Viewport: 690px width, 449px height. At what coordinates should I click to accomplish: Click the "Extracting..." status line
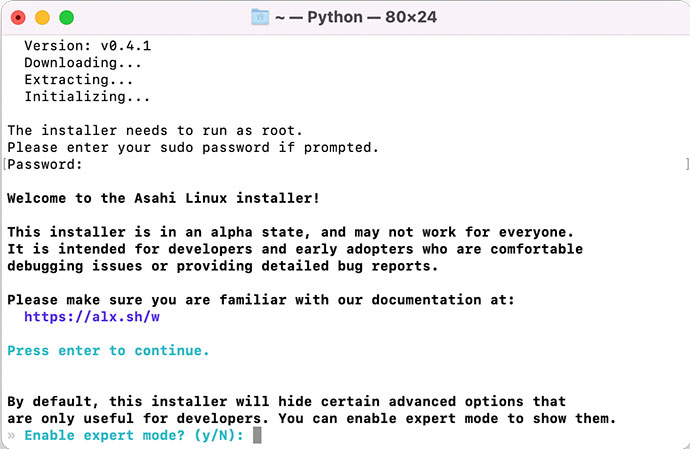(79, 79)
